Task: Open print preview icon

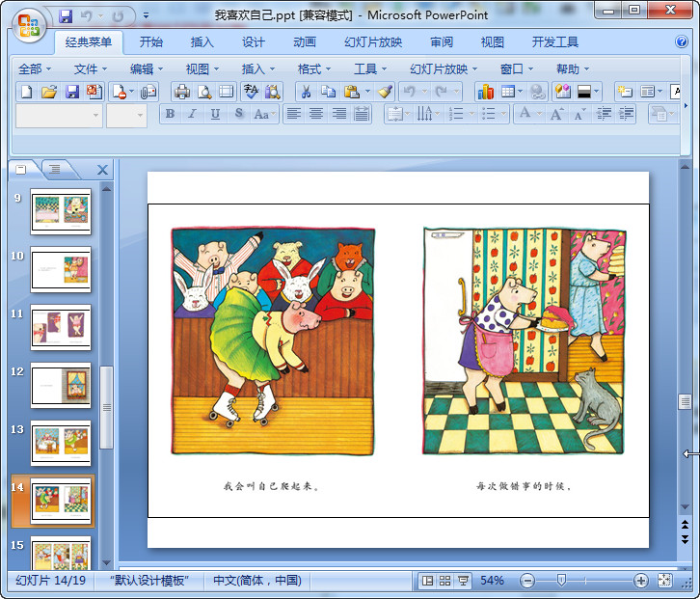Action: [204, 92]
